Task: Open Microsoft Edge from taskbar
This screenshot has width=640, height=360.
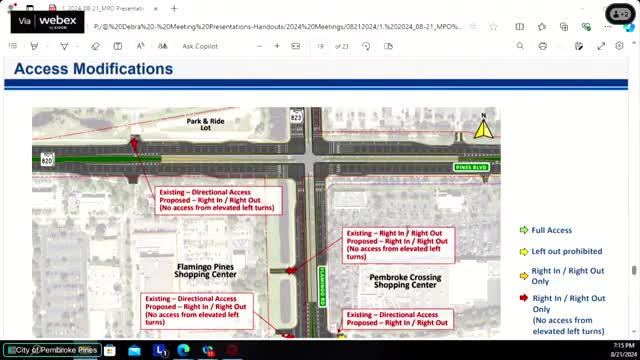Action: click(183, 350)
